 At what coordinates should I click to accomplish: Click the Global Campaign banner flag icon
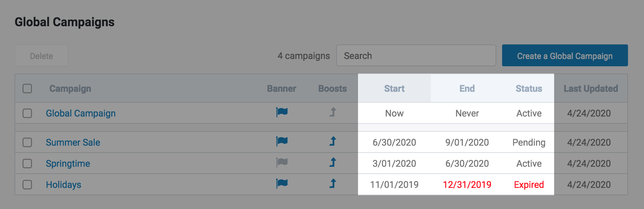point(282,112)
